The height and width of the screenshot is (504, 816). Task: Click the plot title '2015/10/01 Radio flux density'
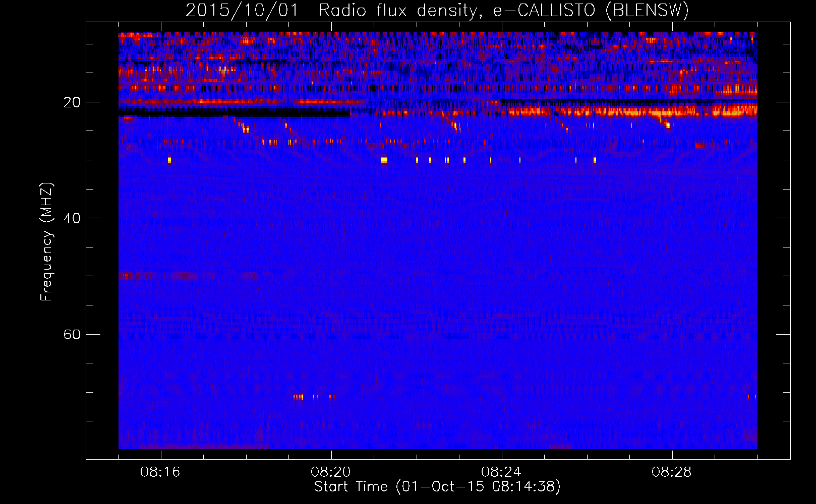[x=437, y=11]
